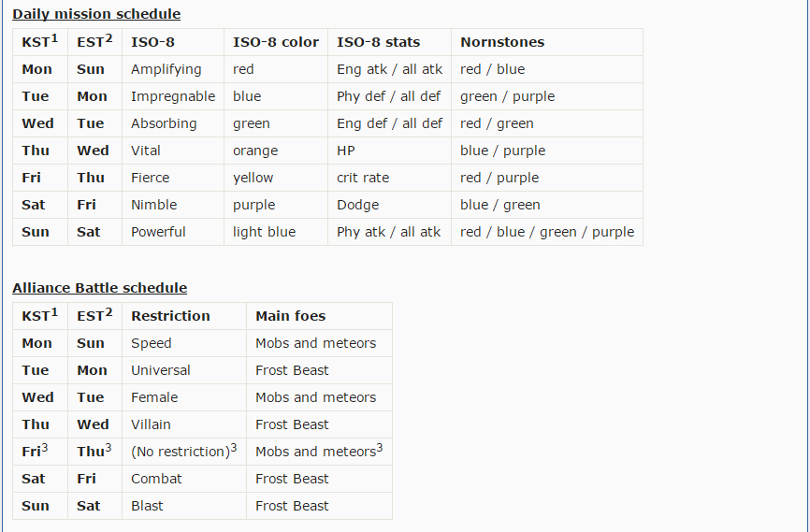Click the Impregnable ISO-8 cell

(x=173, y=96)
